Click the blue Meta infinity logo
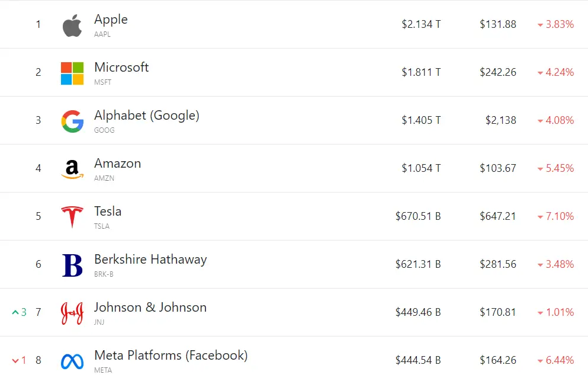Viewport: 588px width, 381px height. click(x=72, y=361)
